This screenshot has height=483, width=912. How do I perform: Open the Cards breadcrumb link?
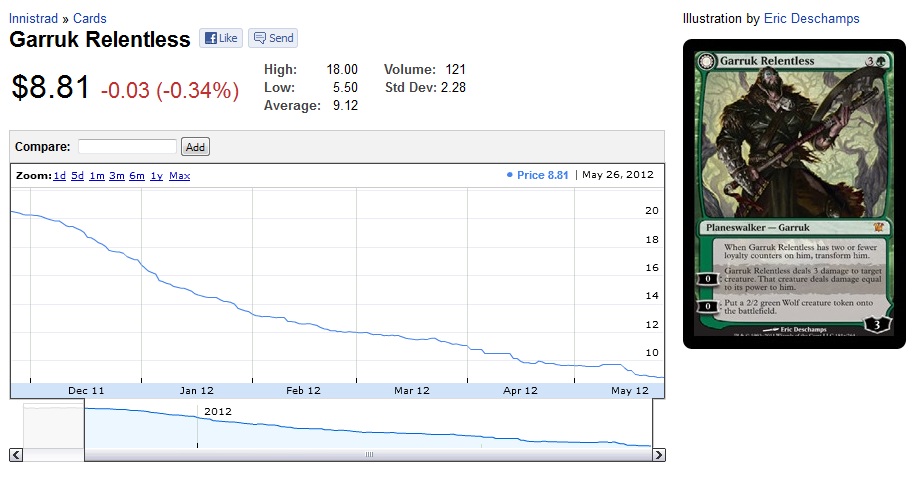pos(90,18)
